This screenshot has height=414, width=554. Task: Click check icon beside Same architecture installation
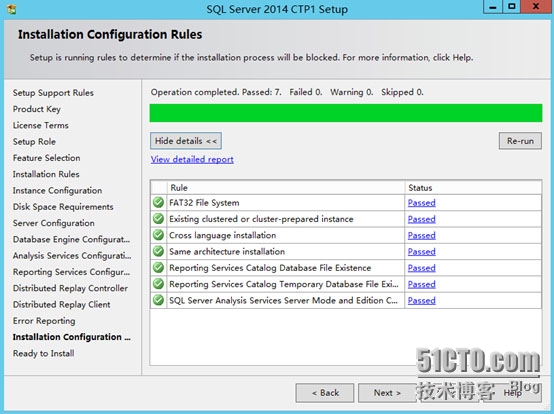pyautogui.click(x=158, y=251)
